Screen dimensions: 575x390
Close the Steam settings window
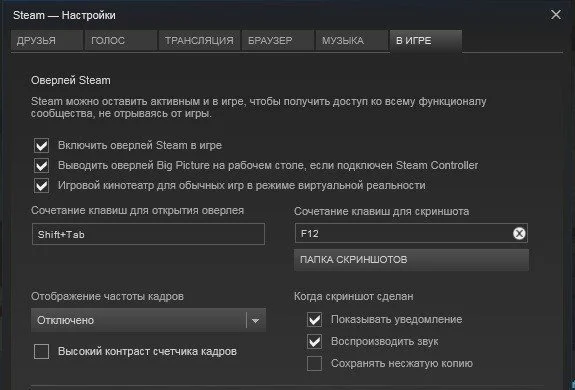pos(556,15)
